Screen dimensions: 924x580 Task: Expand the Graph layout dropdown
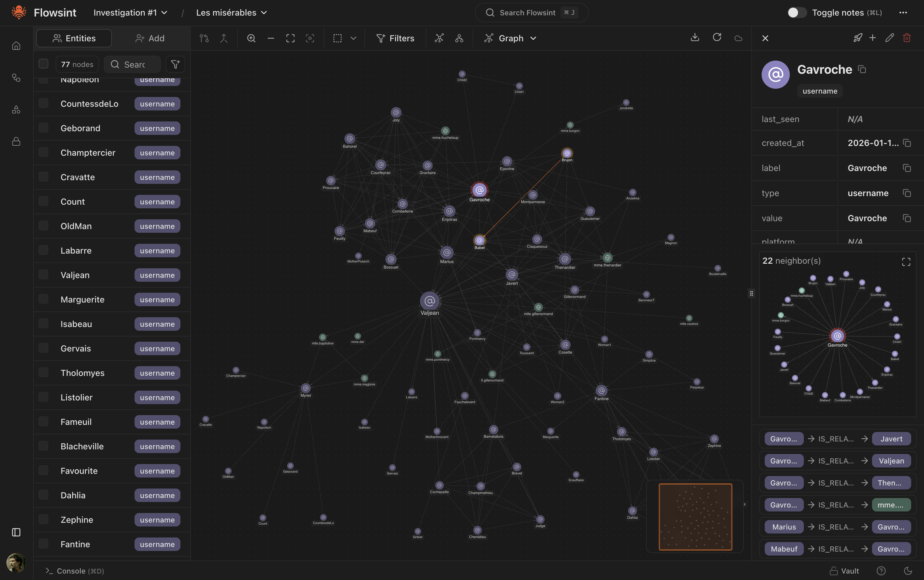click(533, 38)
